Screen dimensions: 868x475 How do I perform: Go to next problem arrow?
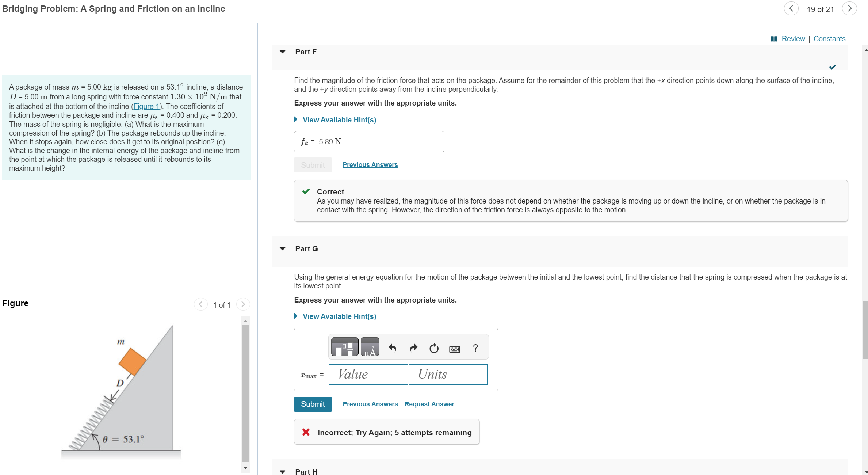point(849,9)
